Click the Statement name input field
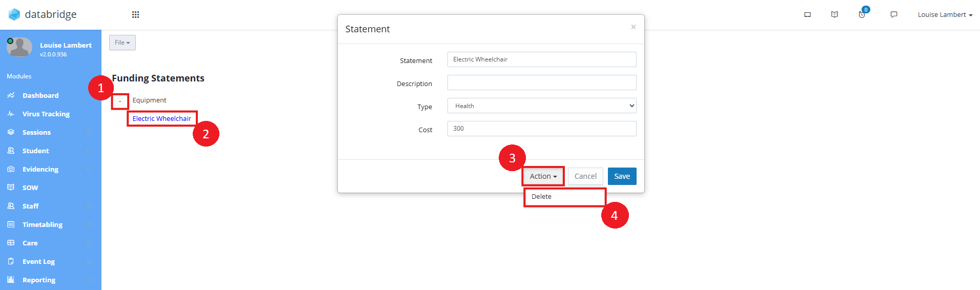980x290 pixels. pyautogui.click(x=542, y=59)
